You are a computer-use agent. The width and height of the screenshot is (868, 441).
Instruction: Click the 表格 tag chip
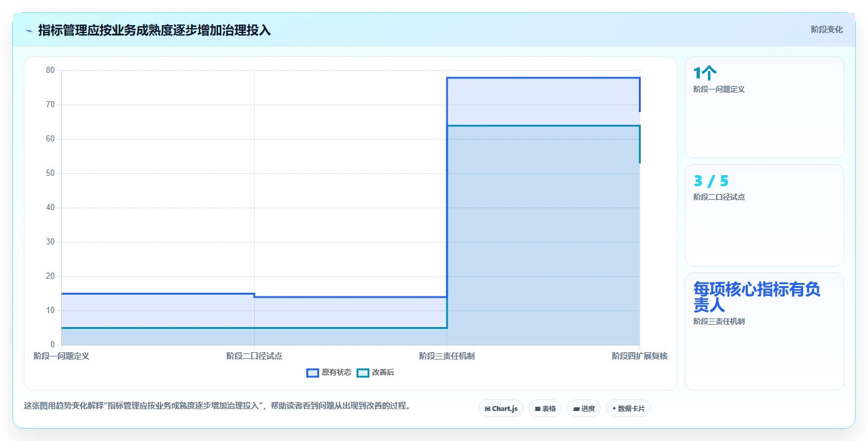coord(545,409)
